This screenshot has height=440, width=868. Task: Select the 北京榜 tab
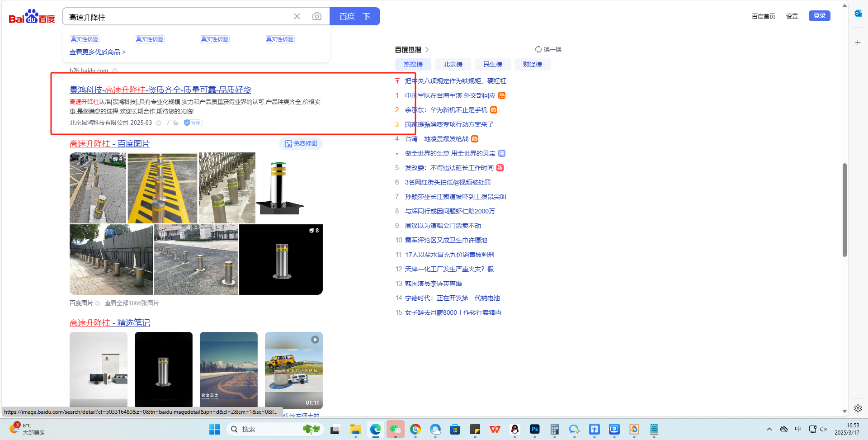coord(453,64)
